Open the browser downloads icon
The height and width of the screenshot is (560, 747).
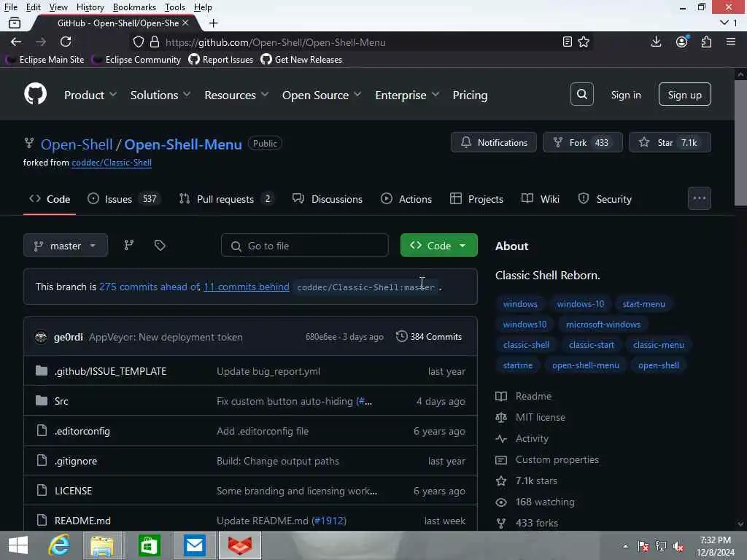[x=656, y=42]
